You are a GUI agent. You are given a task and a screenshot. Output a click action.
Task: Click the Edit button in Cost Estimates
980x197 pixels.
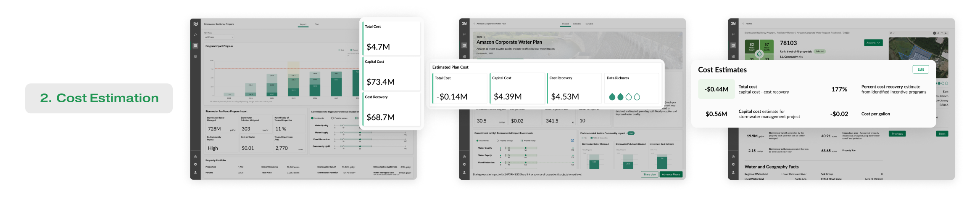click(x=920, y=69)
